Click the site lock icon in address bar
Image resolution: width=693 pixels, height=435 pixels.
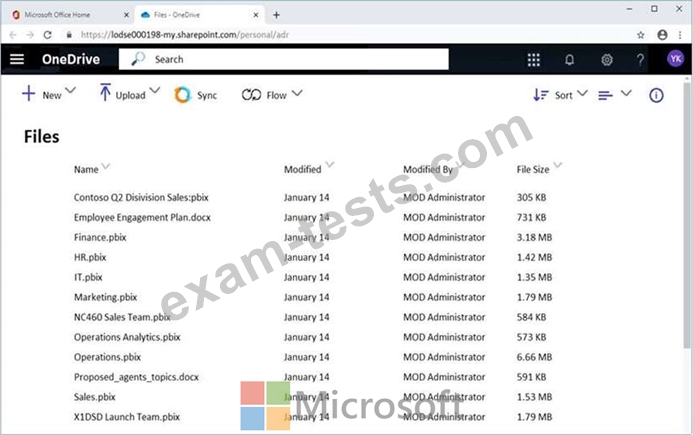pyautogui.click(x=69, y=35)
